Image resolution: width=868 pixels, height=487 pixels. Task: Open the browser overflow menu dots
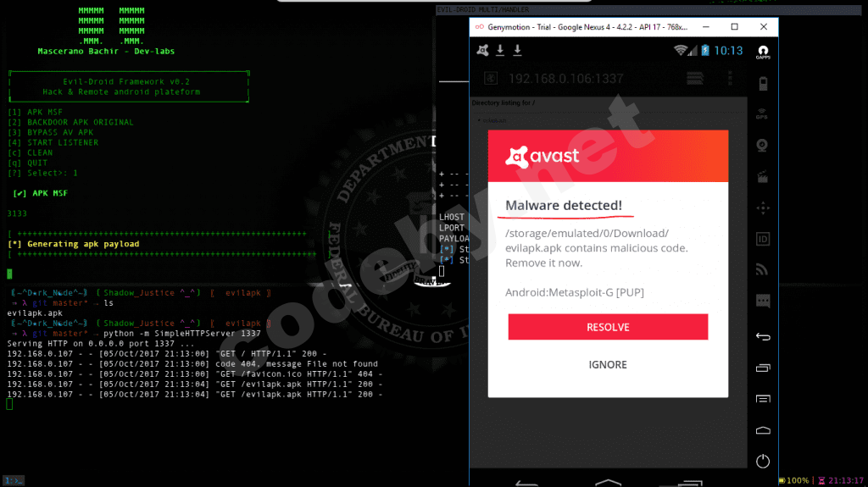[730, 79]
